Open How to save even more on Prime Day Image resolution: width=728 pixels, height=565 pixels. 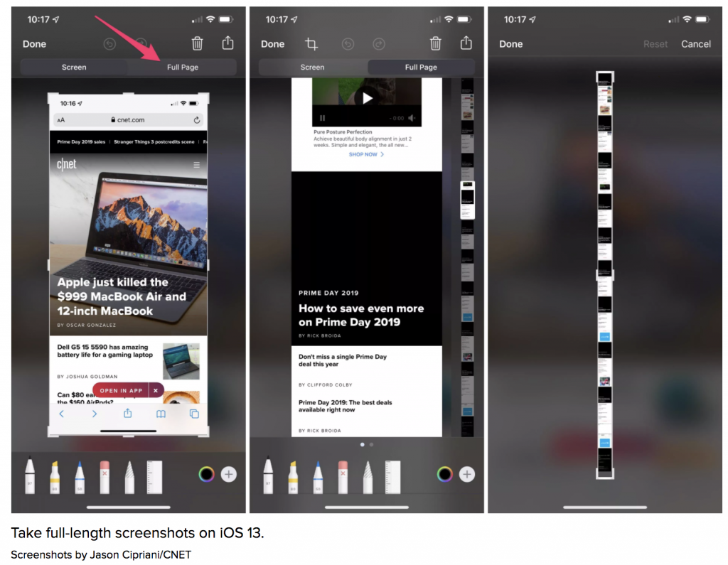361,316
